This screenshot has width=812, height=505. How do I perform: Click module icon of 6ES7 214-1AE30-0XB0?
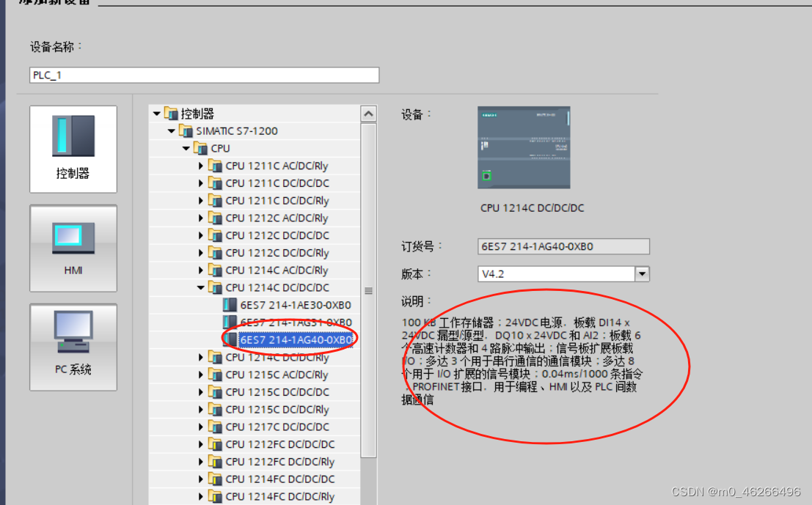[230, 305]
